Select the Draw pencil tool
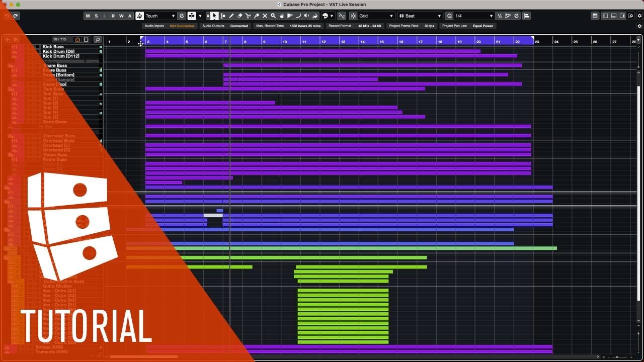This screenshot has width=644, height=362. pos(231,16)
